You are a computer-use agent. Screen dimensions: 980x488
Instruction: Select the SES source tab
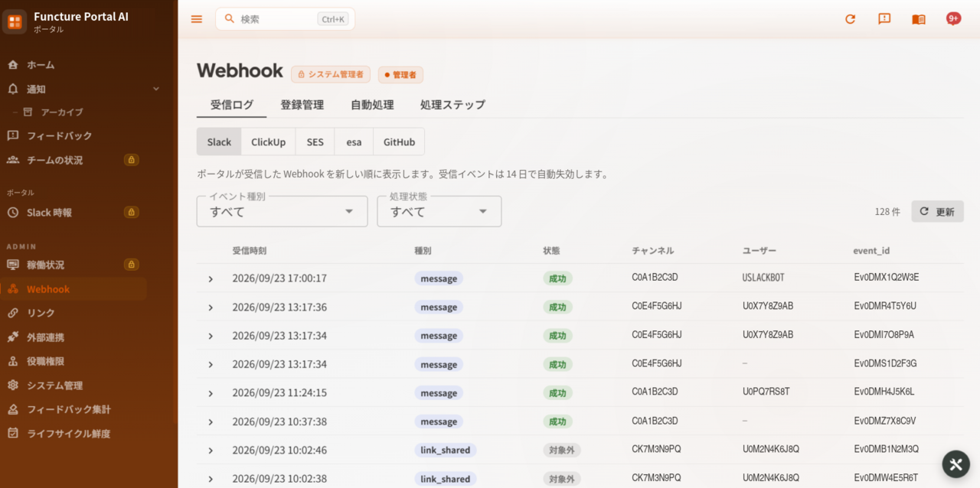pyautogui.click(x=315, y=142)
